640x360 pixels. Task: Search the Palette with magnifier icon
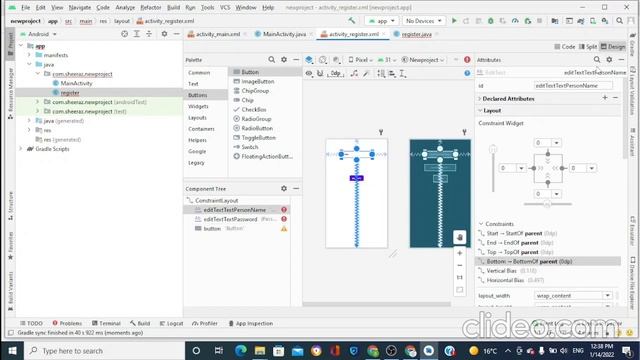coord(271,60)
